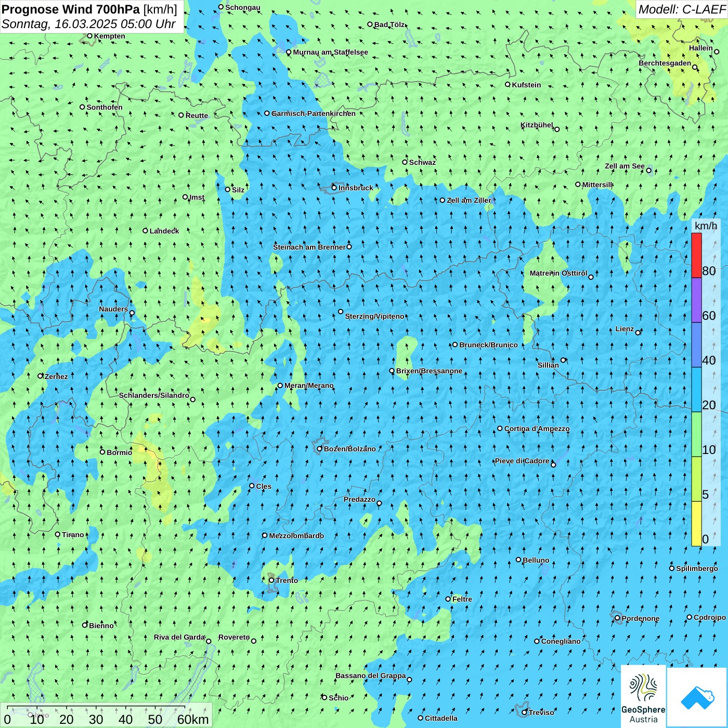Click the 'Matrei in Osttirol' label
Viewport: 728px width, 728px height.
[x=558, y=273]
